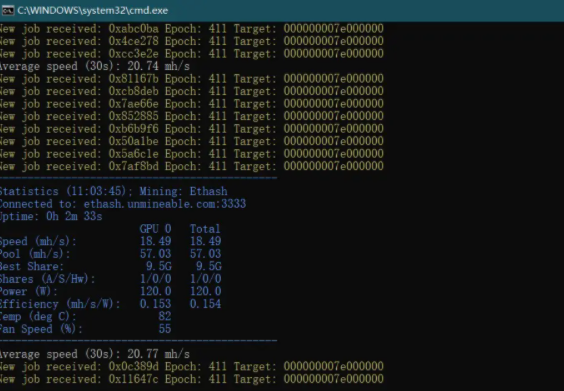The width and height of the screenshot is (564, 391).
Task: Click the Total column header
Action: click(205, 229)
